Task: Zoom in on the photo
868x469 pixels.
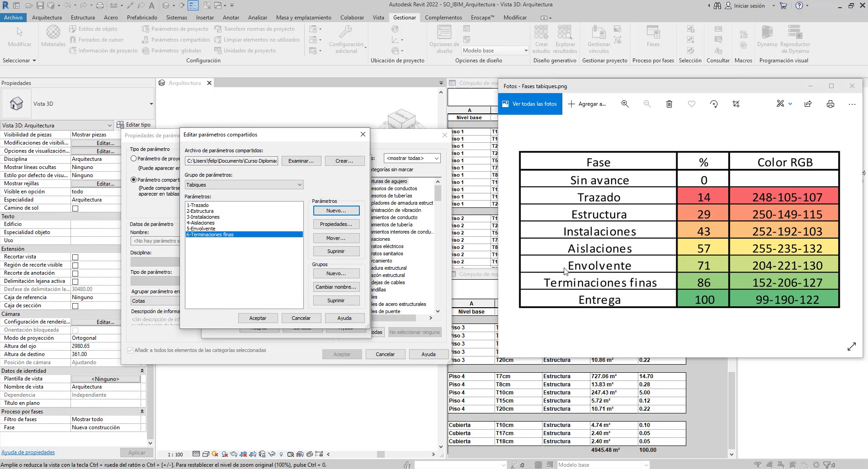Action: click(x=625, y=104)
